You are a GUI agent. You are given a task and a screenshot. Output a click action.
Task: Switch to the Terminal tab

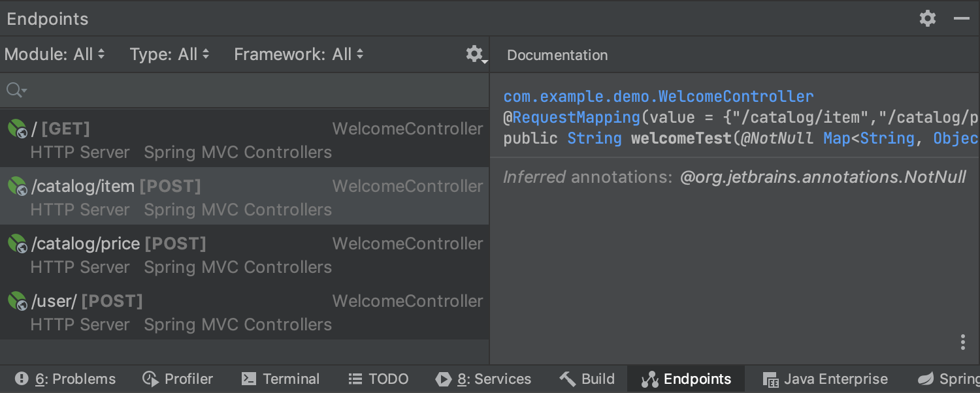tap(280, 379)
